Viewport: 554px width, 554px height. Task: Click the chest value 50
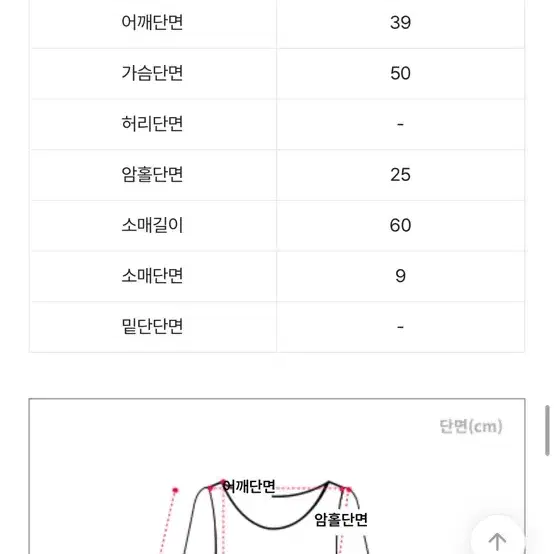pos(400,73)
